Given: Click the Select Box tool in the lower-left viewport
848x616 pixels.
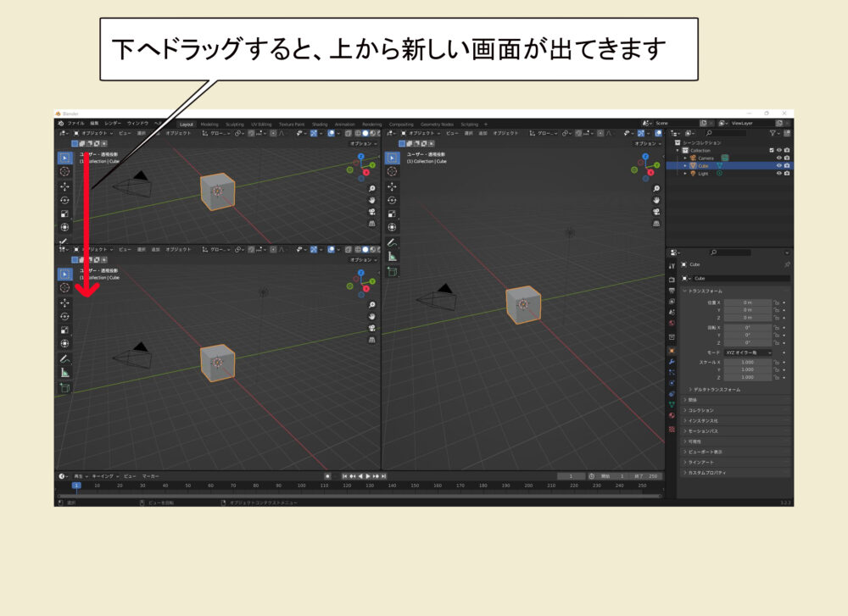Looking at the screenshot, I should [65, 274].
